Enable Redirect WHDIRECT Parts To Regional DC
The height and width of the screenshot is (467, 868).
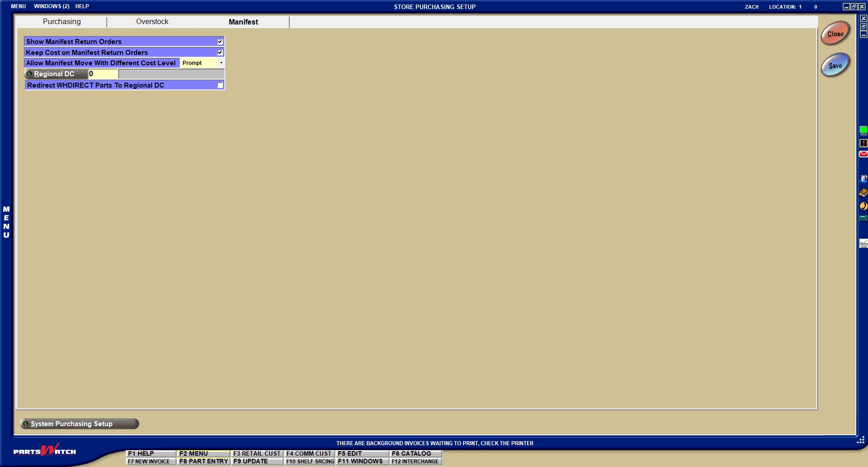click(x=220, y=85)
